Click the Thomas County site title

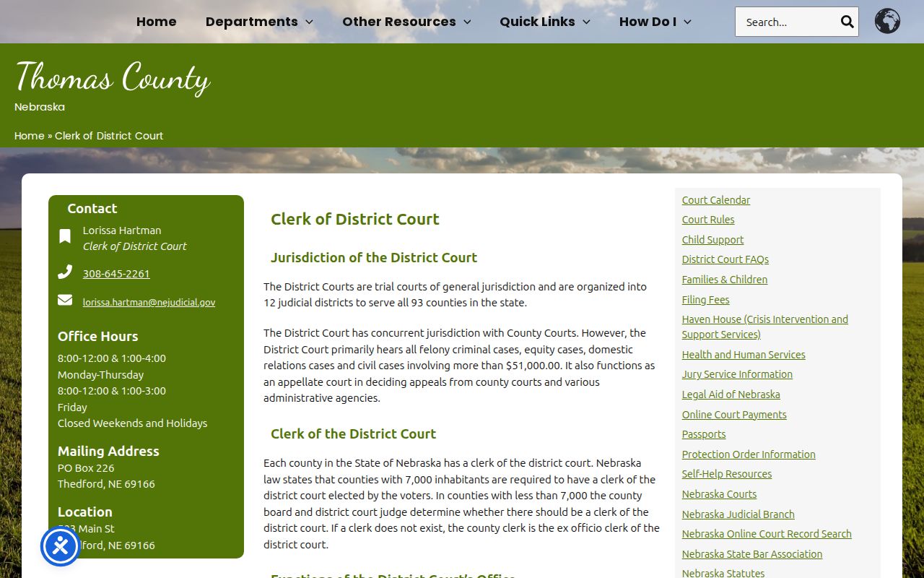point(113,77)
